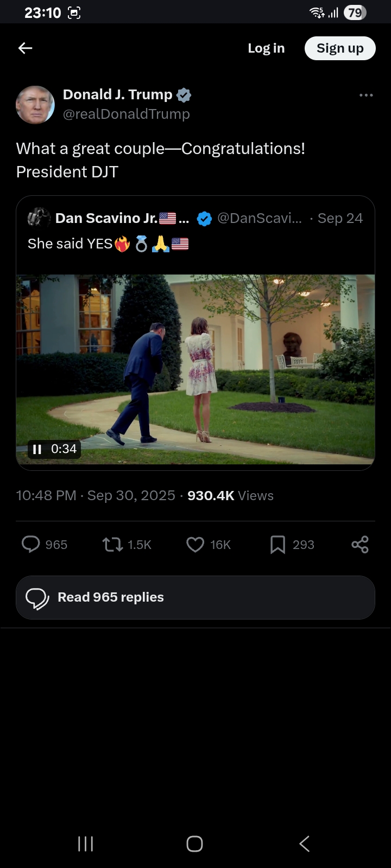The image size is (391, 868).
Task: Repost this post using the retweet icon
Action: [x=113, y=544]
